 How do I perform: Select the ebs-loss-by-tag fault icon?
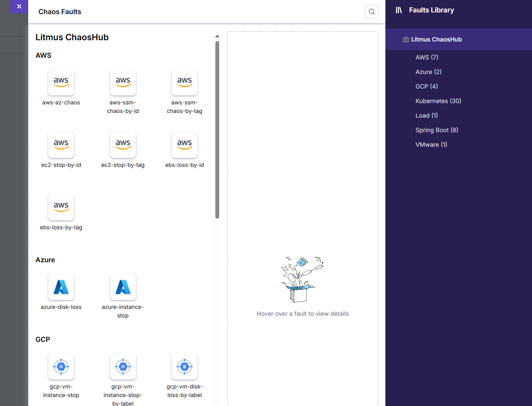coord(61,207)
